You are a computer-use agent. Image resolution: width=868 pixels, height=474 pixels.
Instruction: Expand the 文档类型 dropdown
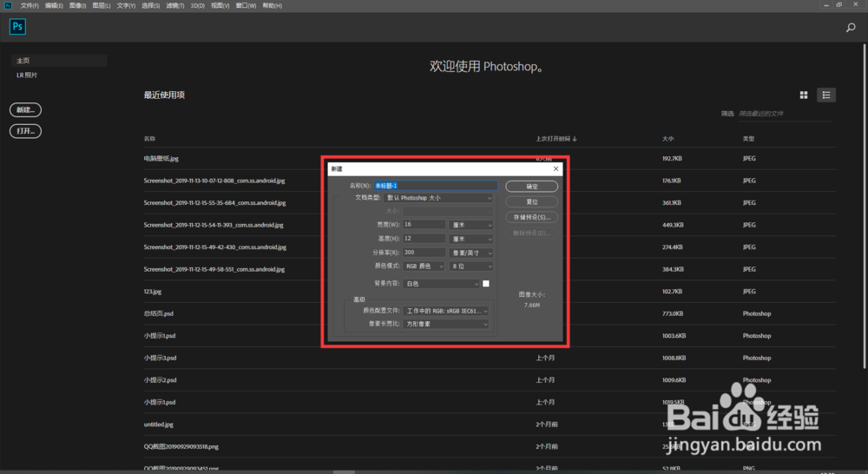coord(437,198)
